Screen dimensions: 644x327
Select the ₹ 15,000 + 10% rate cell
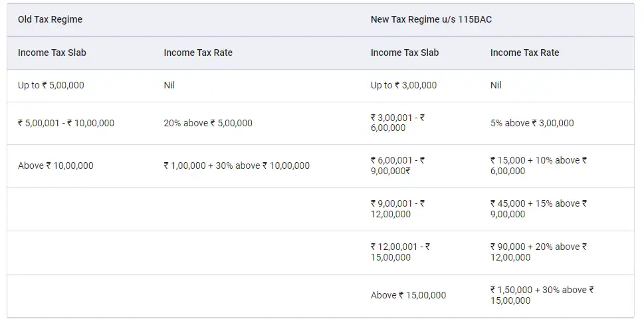pos(538,165)
